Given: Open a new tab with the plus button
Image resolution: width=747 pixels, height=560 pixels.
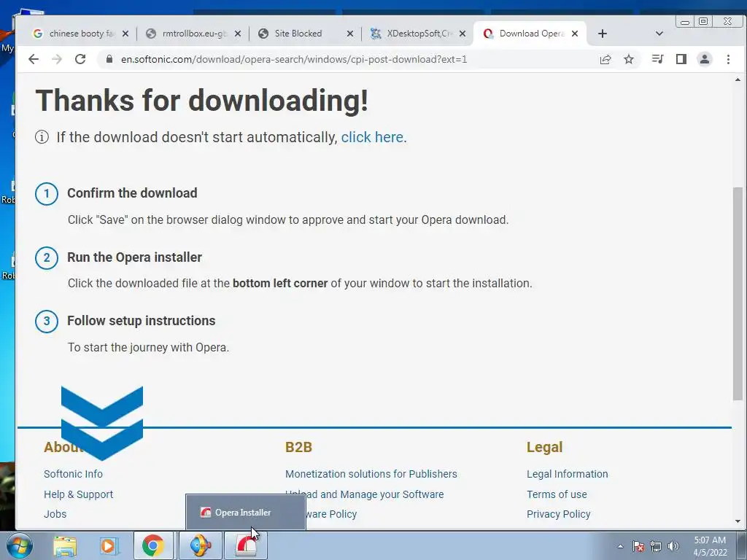Looking at the screenshot, I should (602, 34).
